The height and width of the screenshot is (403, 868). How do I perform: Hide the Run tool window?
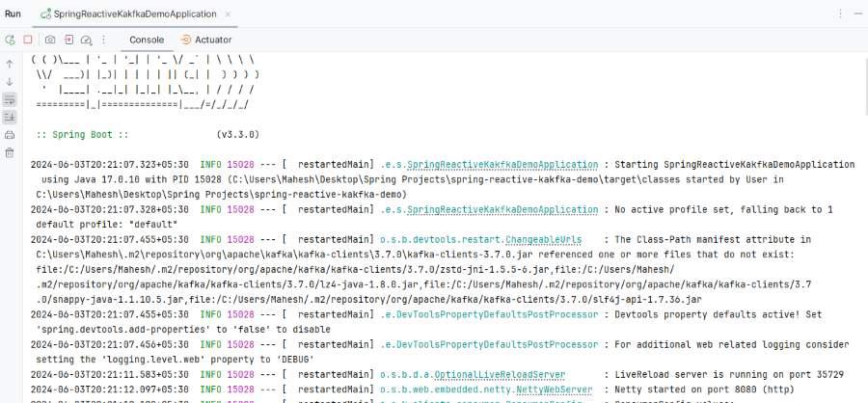858,13
